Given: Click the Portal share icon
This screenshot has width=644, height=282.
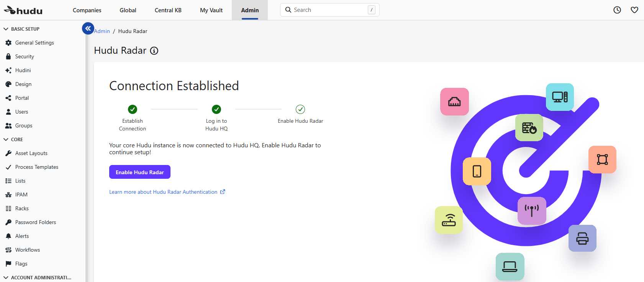Looking at the screenshot, I should [8, 98].
